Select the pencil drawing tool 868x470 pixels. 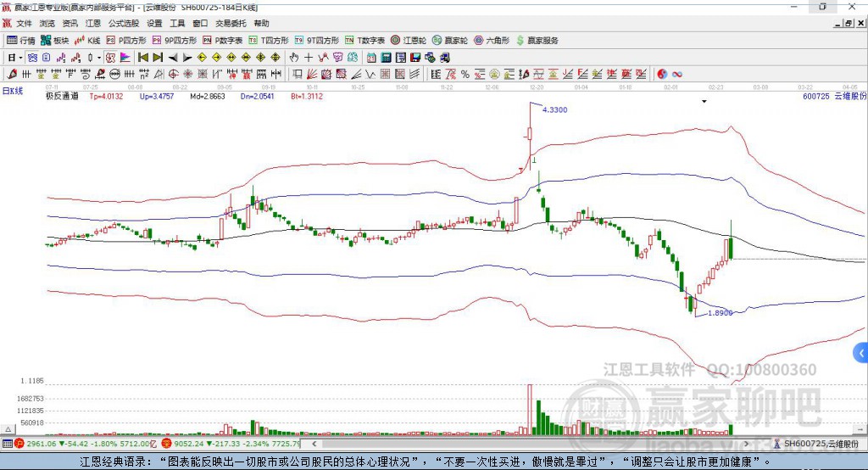coord(12,75)
